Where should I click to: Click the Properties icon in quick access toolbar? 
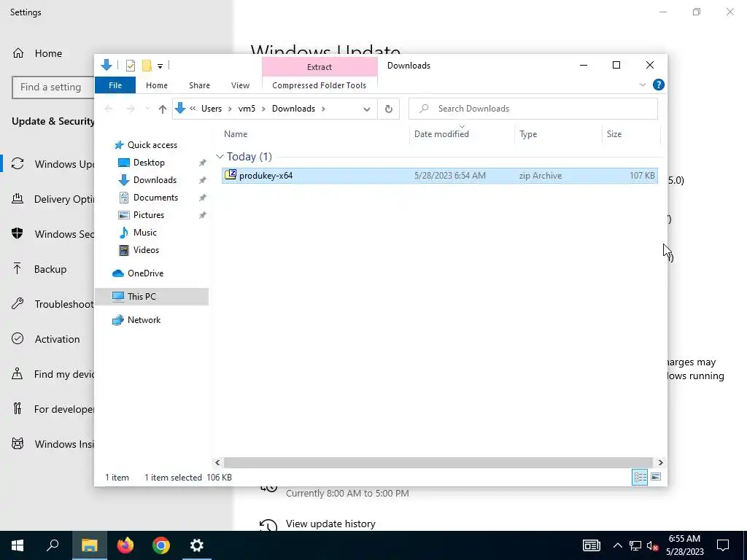coord(130,66)
